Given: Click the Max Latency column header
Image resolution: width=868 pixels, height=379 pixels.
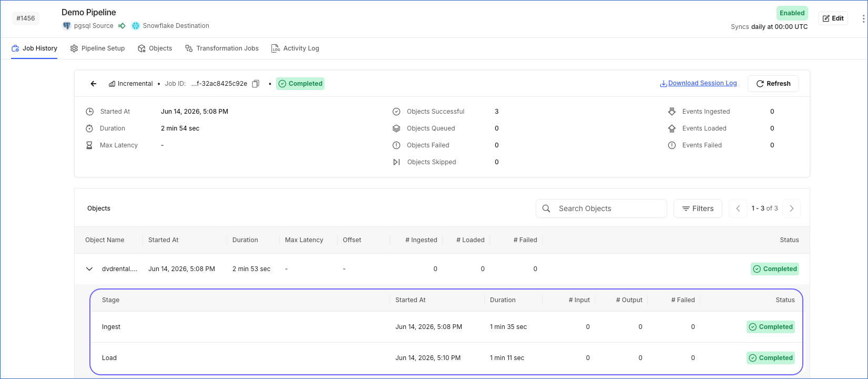Looking at the screenshot, I should (x=304, y=240).
